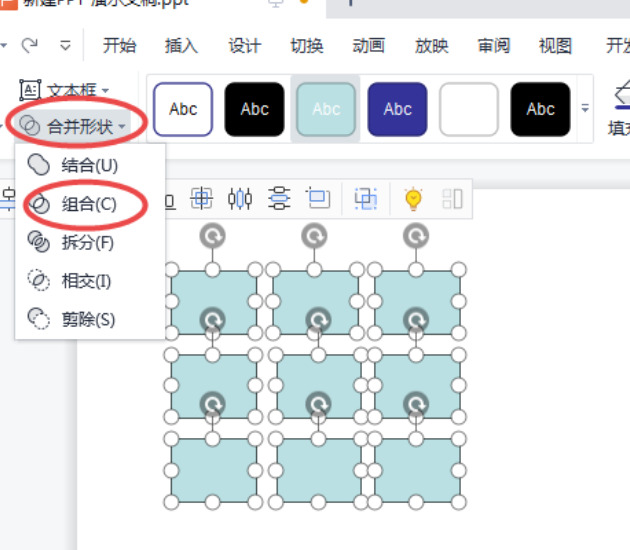The width and height of the screenshot is (630, 550).
Task: Apply last black Abc shape style
Action: (x=540, y=109)
